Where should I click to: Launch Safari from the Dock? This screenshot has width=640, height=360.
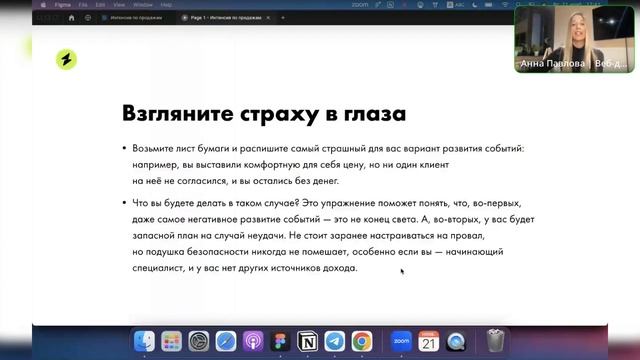[226, 341]
